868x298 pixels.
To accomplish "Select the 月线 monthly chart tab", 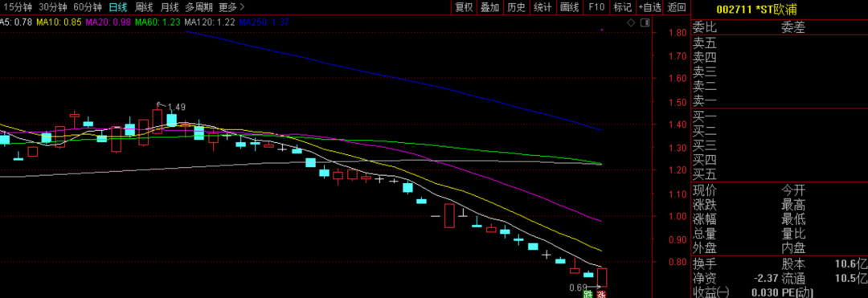I will 170,7.
